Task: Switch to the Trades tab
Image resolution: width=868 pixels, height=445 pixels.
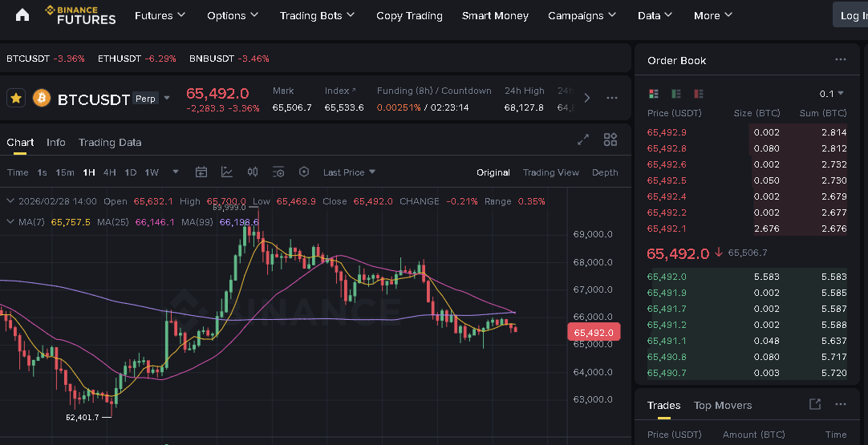Action: coord(663,405)
